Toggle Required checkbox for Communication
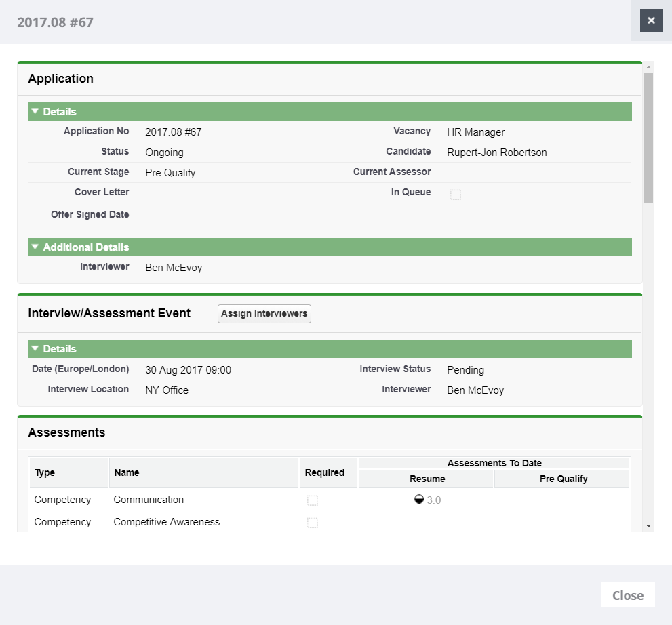The image size is (672, 625). [x=313, y=500]
